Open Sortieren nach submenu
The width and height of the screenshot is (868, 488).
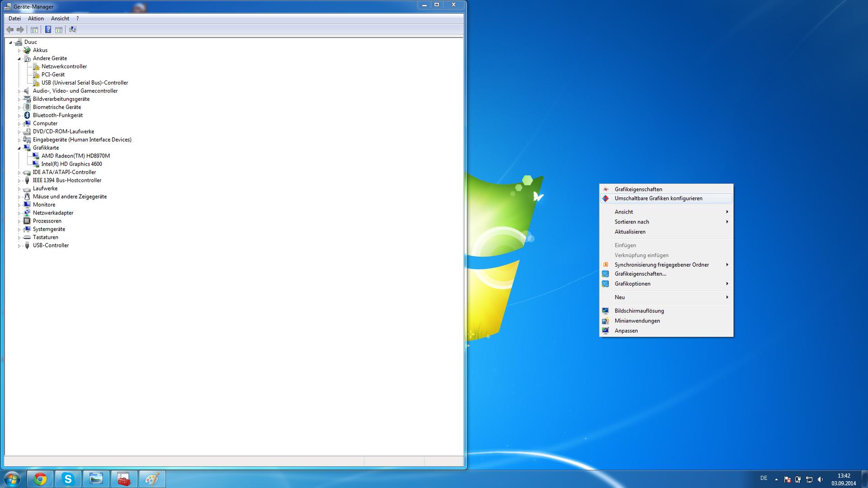click(x=666, y=222)
